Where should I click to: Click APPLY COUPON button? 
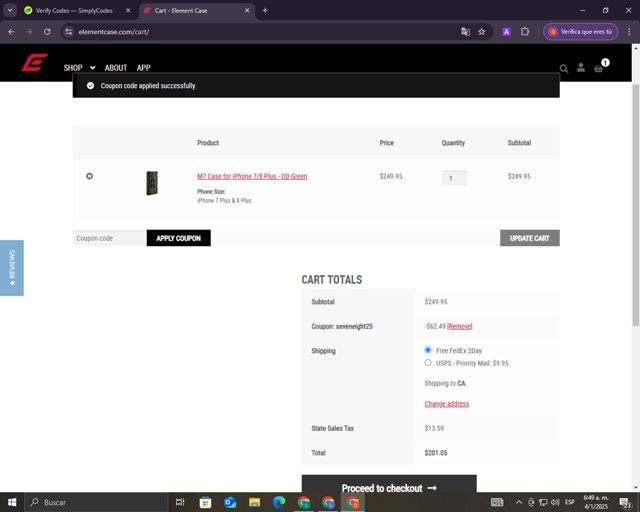click(178, 238)
